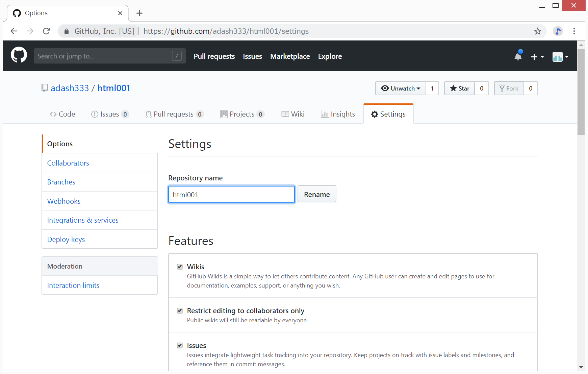Open the plus create-new dropdown

pos(537,57)
